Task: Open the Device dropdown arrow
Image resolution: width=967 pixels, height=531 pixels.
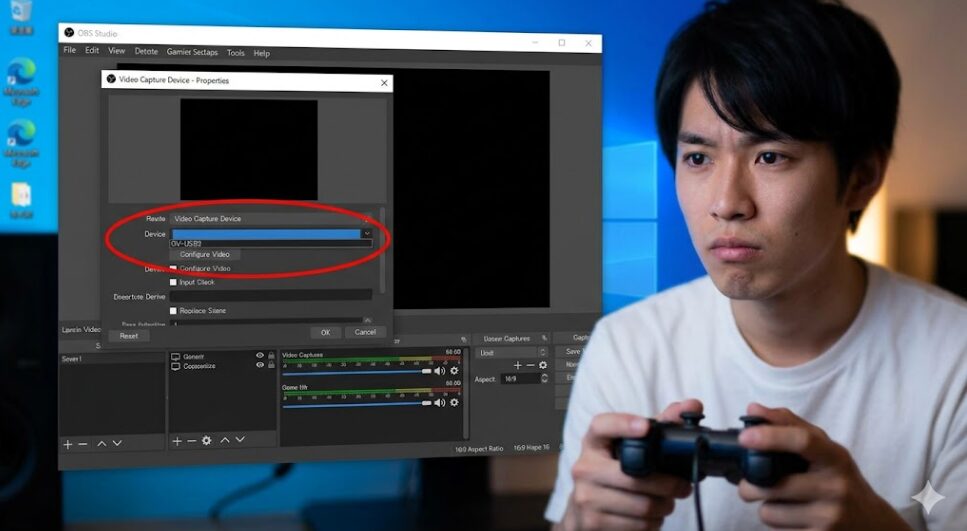Action: pos(367,234)
